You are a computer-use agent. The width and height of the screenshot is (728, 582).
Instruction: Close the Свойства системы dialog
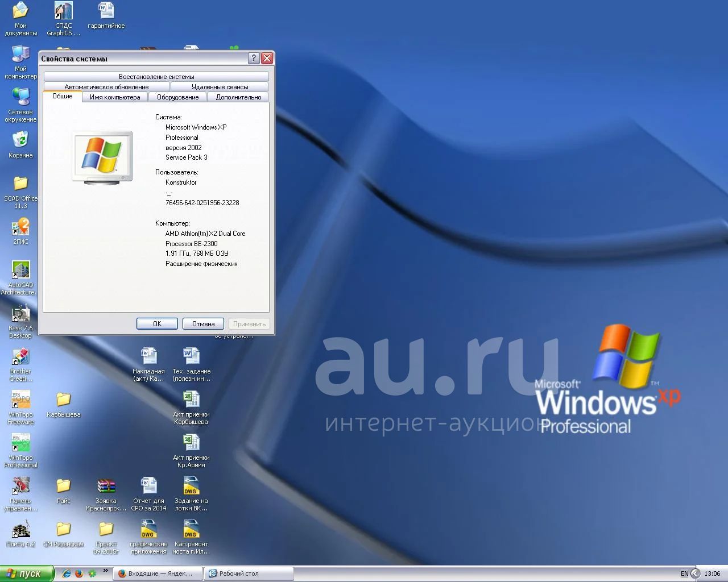click(267, 58)
